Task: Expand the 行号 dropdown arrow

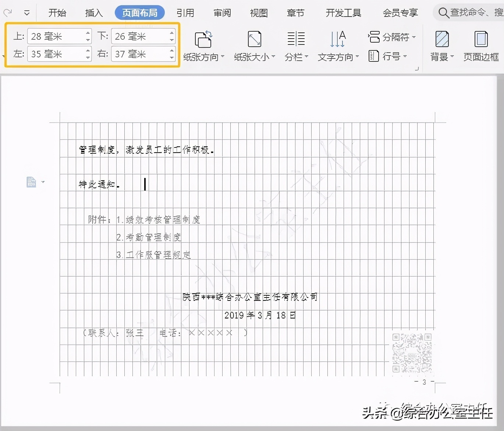Action: tap(405, 56)
